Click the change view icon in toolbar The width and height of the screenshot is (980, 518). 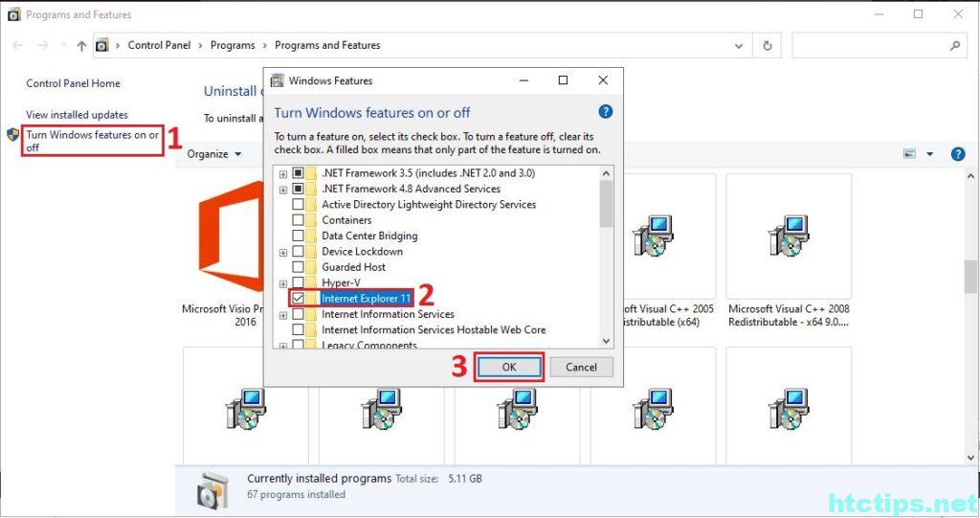pos(910,154)
